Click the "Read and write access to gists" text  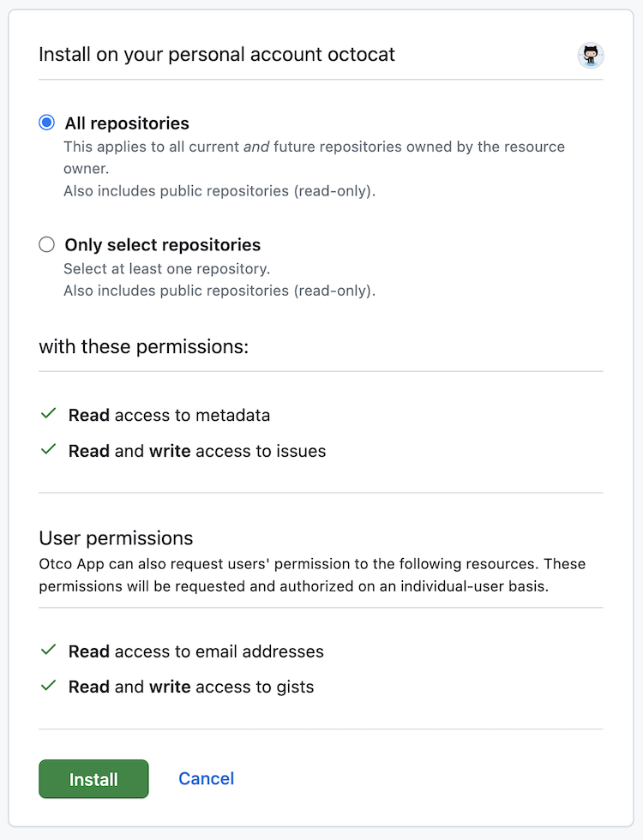[x=190, y=686]
